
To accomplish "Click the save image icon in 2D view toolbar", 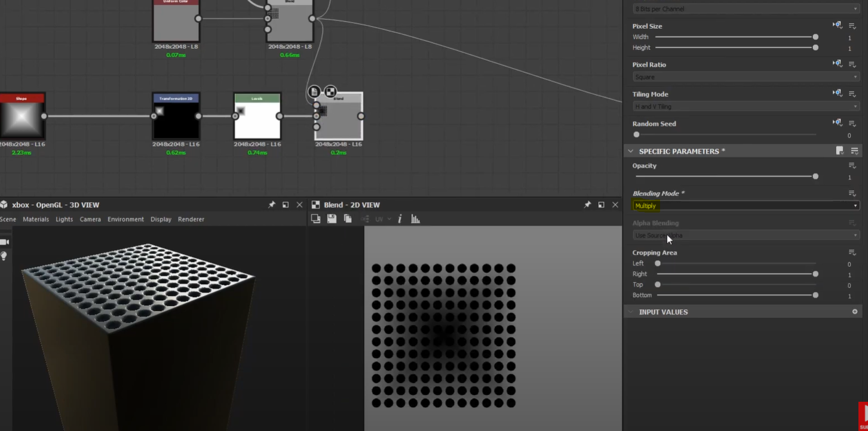I will pyautogui.click(x=332, y=218).
